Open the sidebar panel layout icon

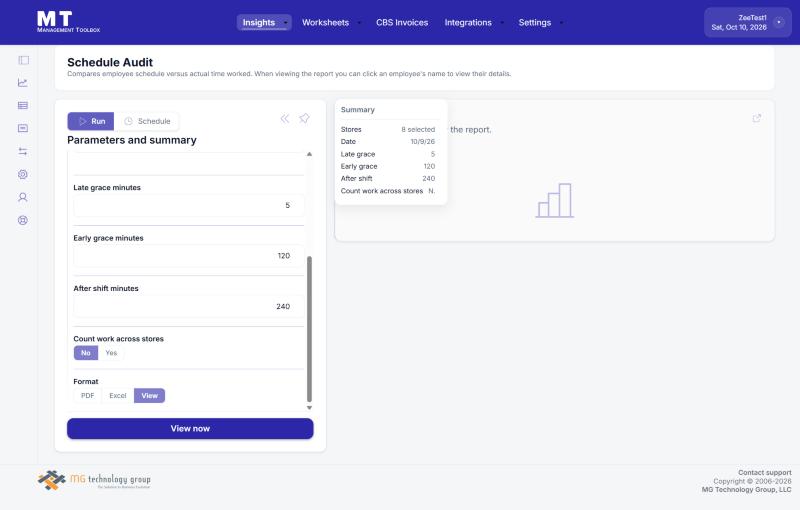pos(23,60)
